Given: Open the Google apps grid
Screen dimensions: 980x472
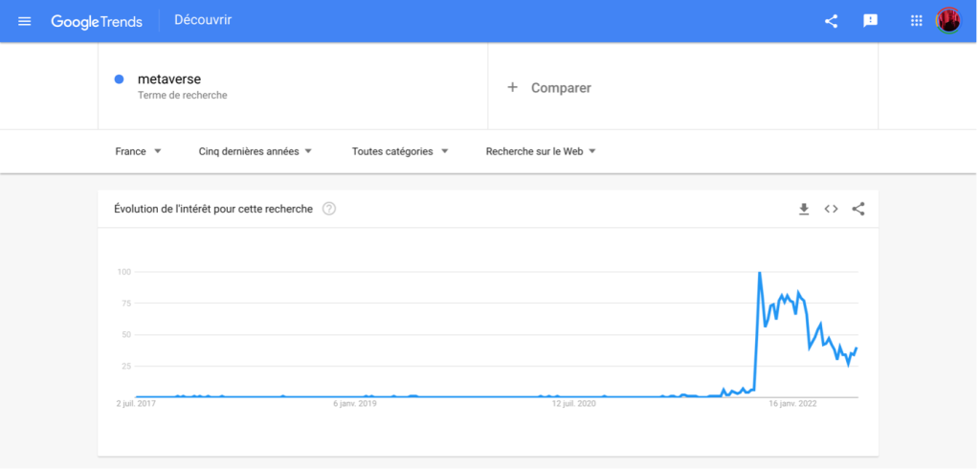Looking at the screenshot, I should pos(916,20).
